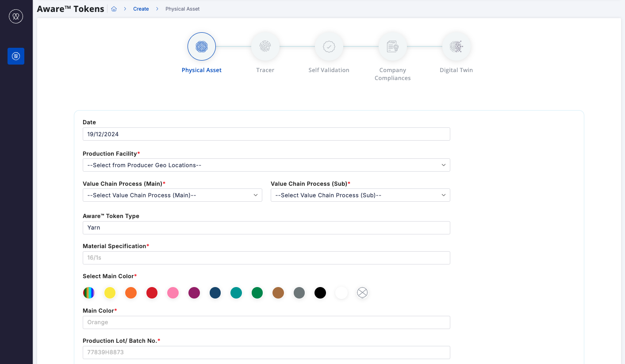Viewport: 625px width, 364px height.
Task: Click the Create breadcrumb link
Action: click(x=141, y=9)
